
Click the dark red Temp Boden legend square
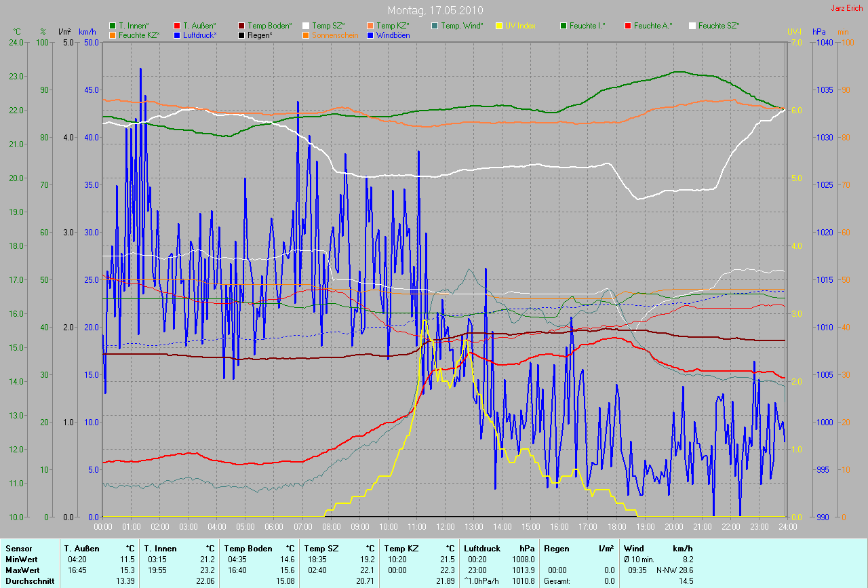coord(241,26)
